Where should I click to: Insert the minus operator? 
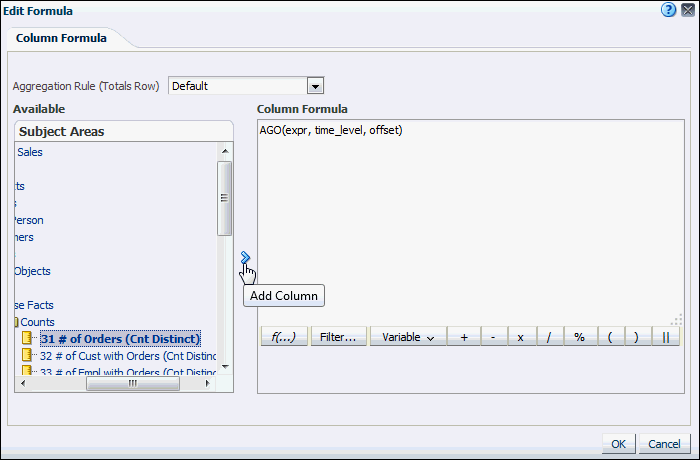pyautogui.click(x=493, y=337)
